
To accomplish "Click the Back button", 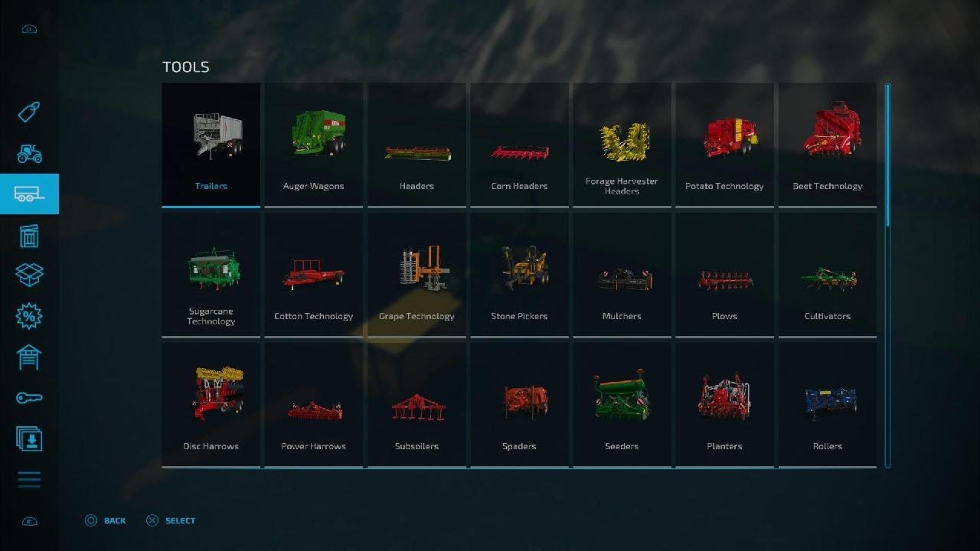I will tap(106, 520).
